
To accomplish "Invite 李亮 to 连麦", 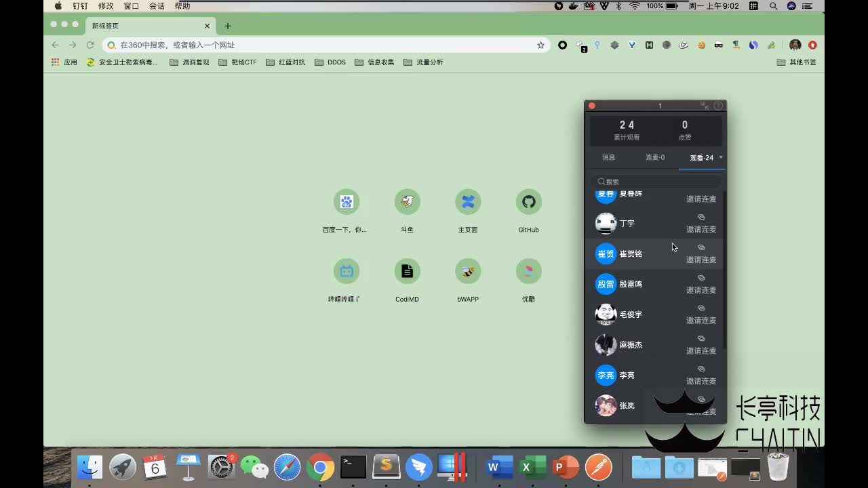I will 701,381.
